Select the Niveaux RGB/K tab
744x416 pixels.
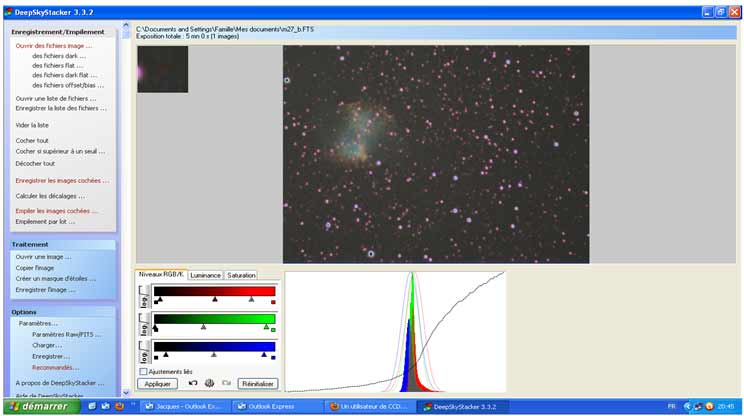[x=161, y=274]
